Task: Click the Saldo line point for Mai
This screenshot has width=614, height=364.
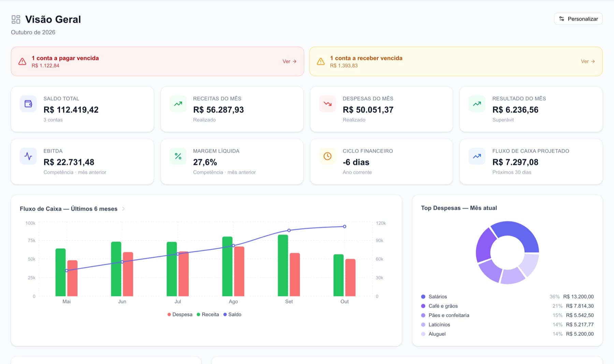Action: click(67, 271)
